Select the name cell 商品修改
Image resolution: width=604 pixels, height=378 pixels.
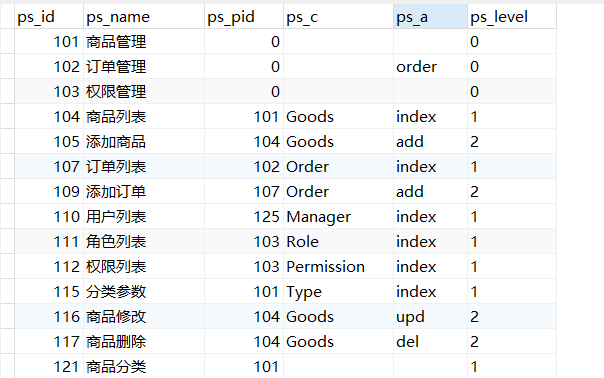(144, 317)
